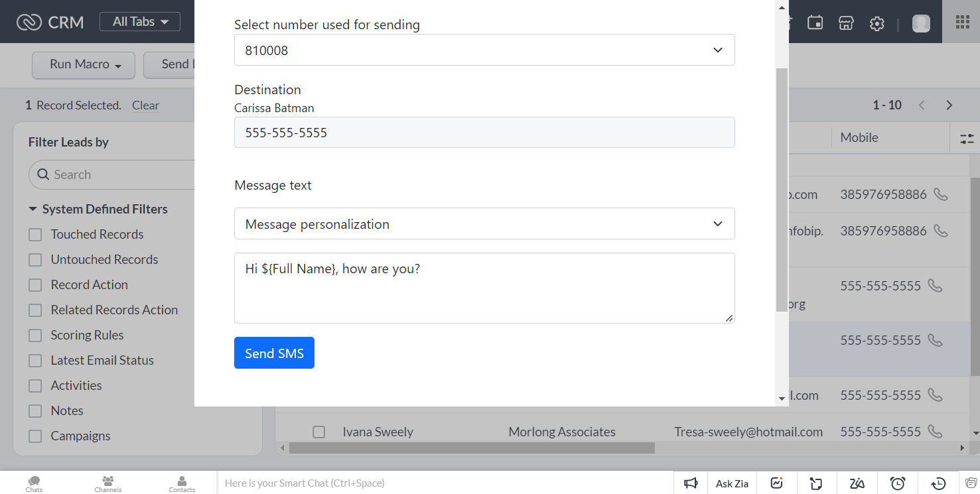Open the Calendar icon in the top bar
Viewport: 980px width, 494px height.
(815, 22)
